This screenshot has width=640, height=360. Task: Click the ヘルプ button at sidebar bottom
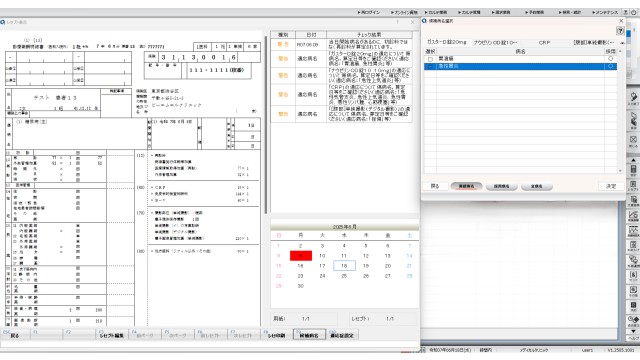633,338
